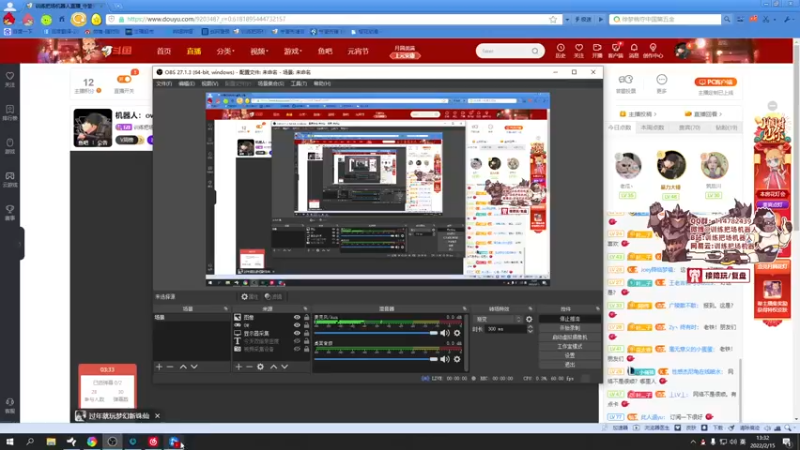Move the selected source up with chevron
The image size is (800, 450).
273,366
